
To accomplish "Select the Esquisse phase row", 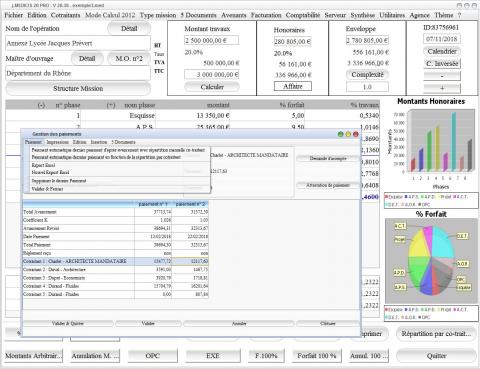I will click(x=192, y=116).
